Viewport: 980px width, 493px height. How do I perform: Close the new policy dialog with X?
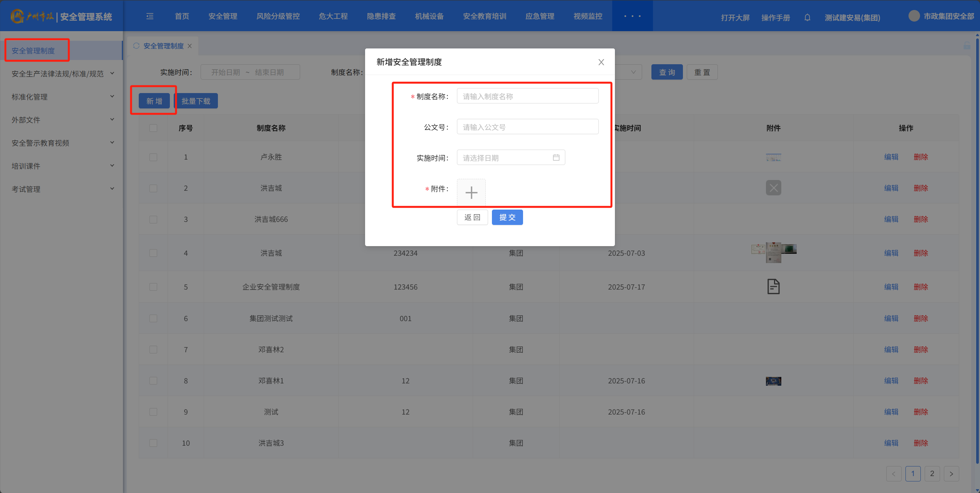point(601,62)
